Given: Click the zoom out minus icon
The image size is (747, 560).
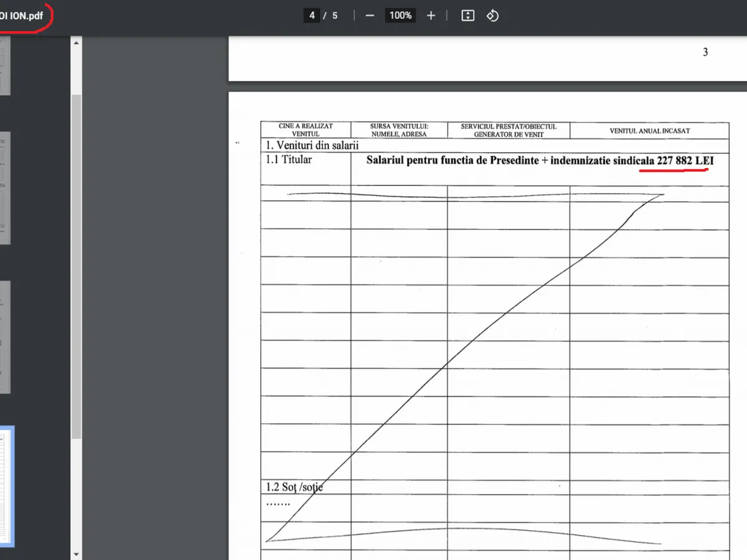Looking at the screenshot, I should pos(370,16).
